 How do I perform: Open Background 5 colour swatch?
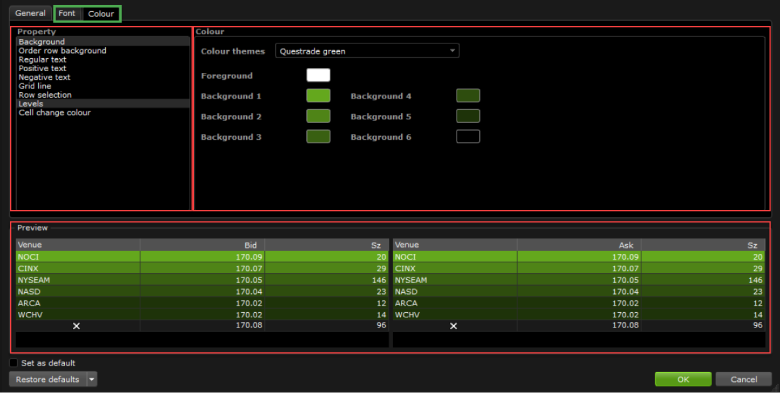click(468, 116)
